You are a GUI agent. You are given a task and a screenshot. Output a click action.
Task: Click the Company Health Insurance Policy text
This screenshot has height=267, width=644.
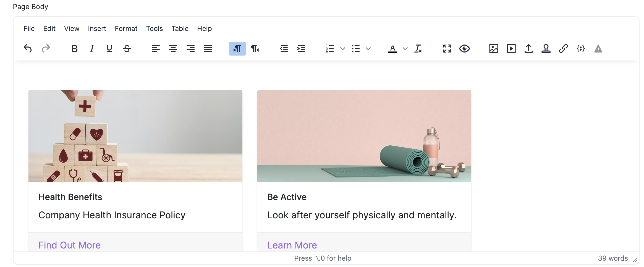[112, 215]
